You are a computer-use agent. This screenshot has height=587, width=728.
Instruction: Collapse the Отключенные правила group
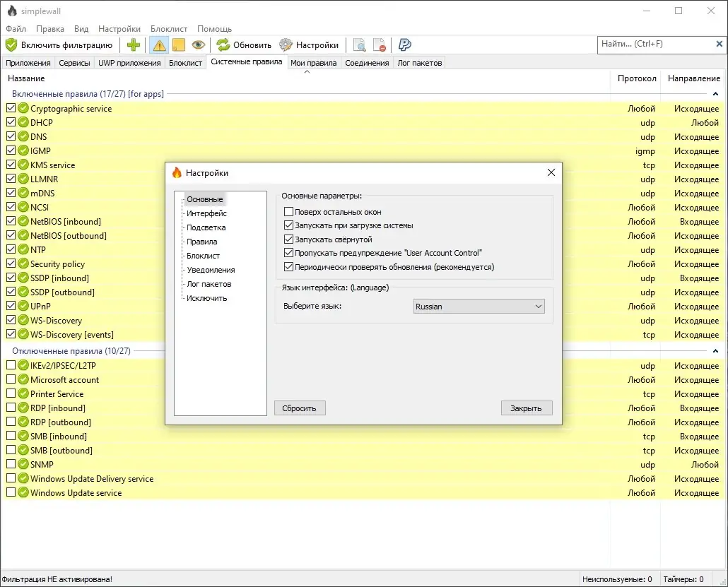(715, 351)
